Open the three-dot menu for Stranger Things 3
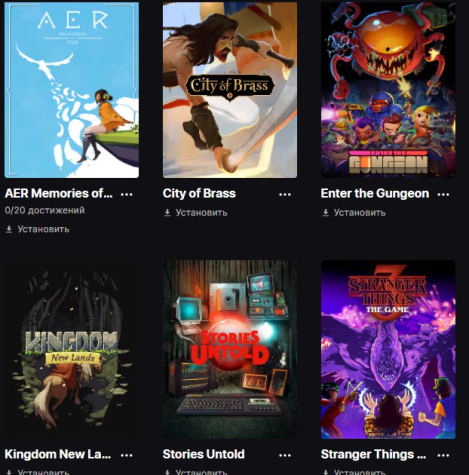 pyautogui.click(x=443, y=455)
